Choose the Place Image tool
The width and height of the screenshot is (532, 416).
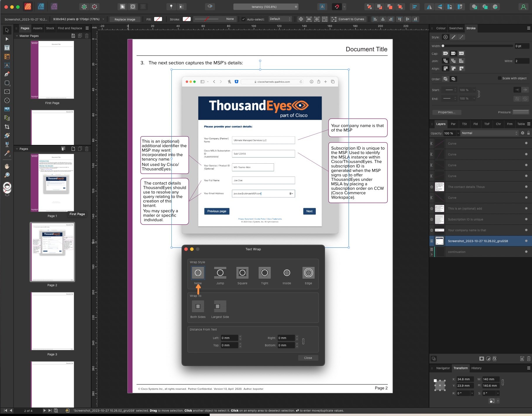[x=7, y=109]
